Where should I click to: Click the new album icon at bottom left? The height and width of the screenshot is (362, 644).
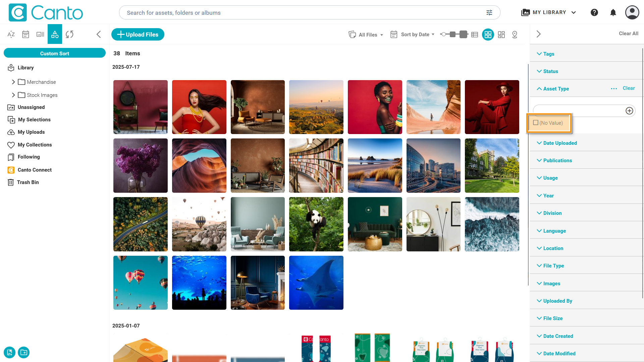pos(9,352)
